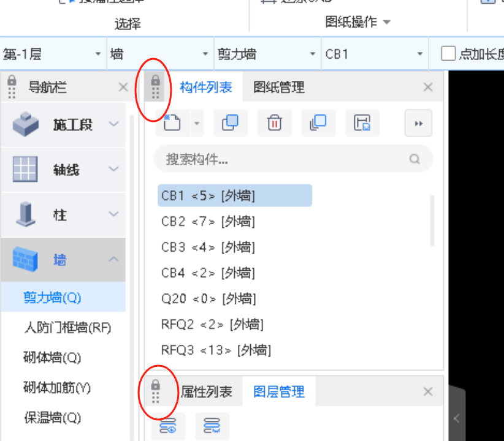
Task: Switch to the 构件列表 tab
Action: pyautogui.click(x=206, y=88)
